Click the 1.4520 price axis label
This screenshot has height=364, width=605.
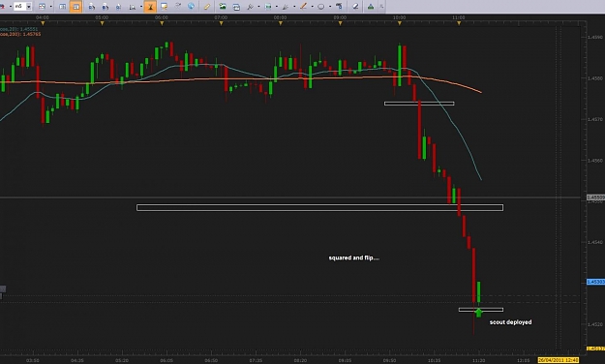point(594,324)
